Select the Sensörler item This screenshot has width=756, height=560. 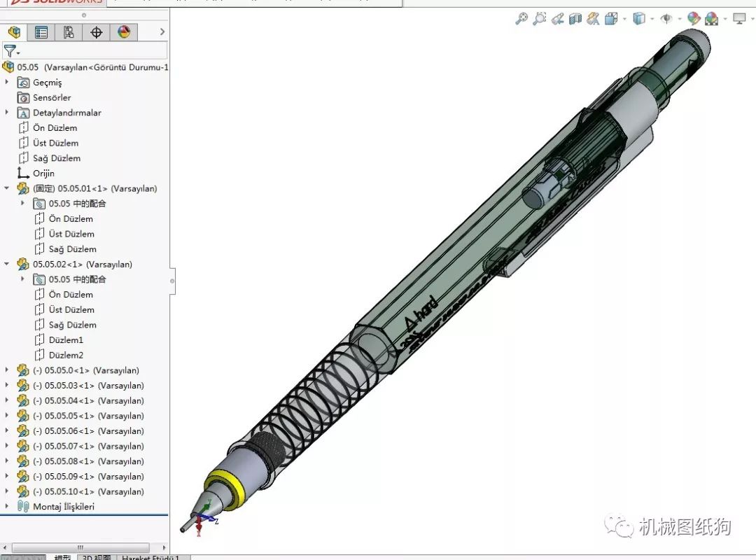point(52,97)
